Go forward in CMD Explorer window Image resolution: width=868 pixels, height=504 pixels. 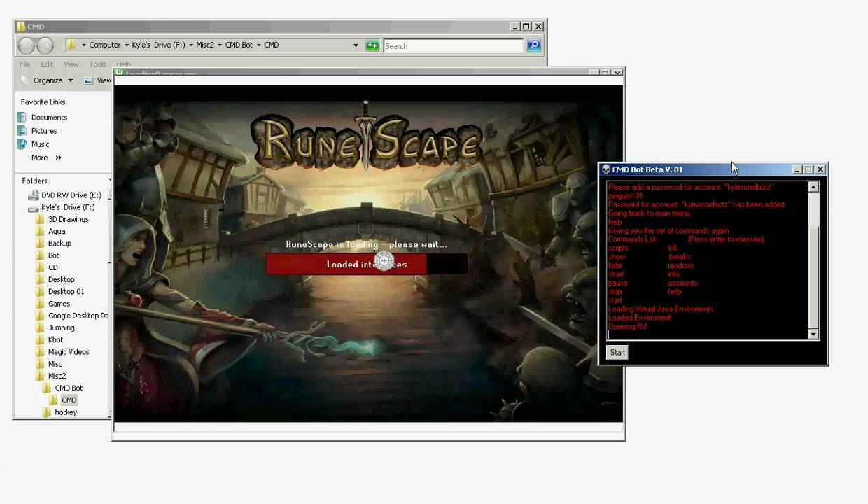[45, 45]
